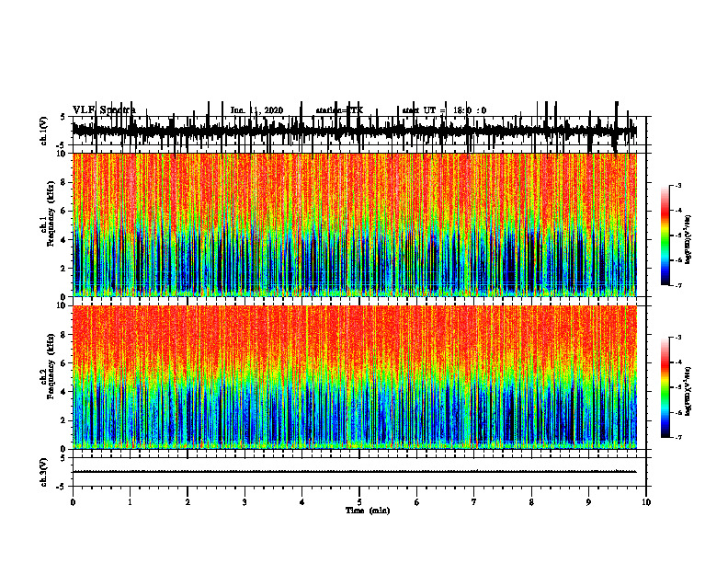The image size is (728, 563).
Task: Click the ch.1 spectrogram '4' kHz tick label
Action: 64,240
